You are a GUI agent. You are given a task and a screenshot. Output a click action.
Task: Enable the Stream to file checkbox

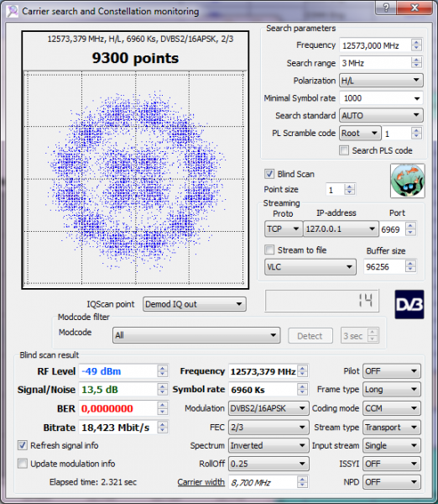269,249
